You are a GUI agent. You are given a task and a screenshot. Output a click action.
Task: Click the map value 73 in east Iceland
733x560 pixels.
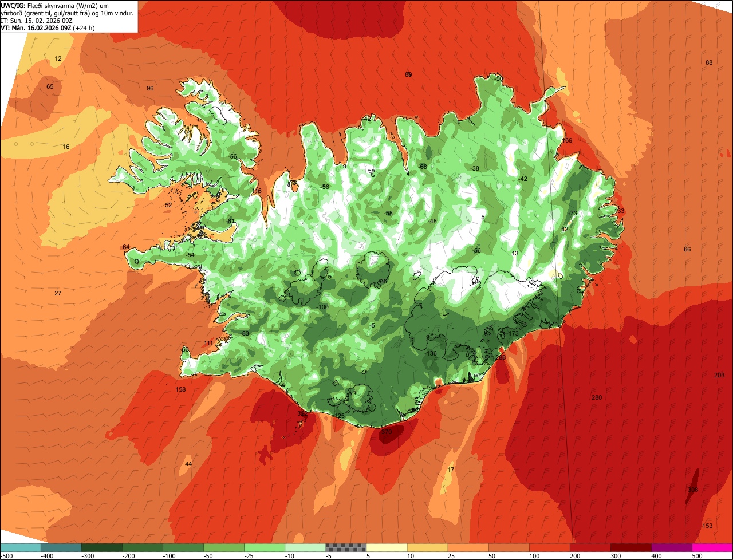click(573, 213)
